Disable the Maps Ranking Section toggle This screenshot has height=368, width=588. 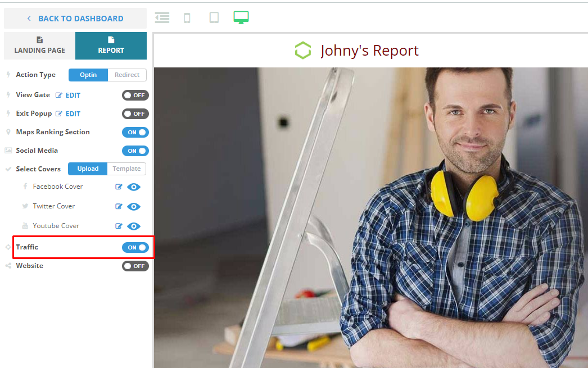[x=135, y=133]
